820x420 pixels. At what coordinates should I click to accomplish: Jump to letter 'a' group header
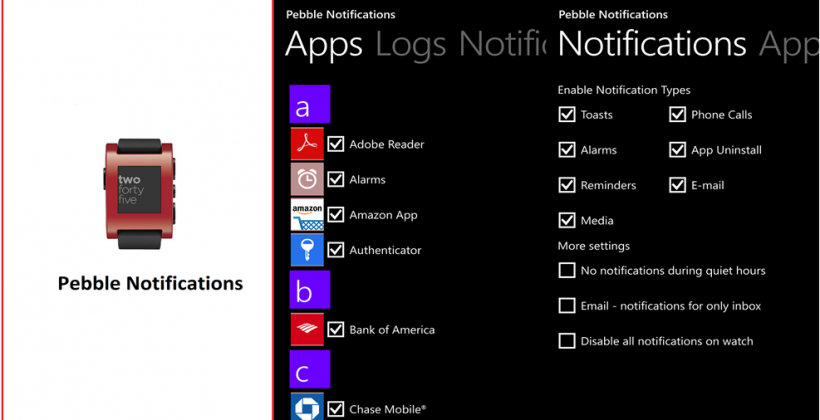click(x=309, y=105)
